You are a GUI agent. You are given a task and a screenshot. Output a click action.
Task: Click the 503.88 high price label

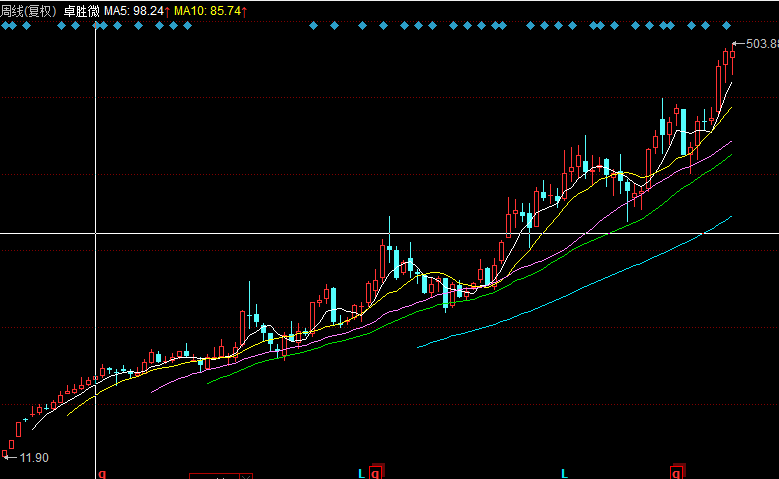[x=762, y=44]
